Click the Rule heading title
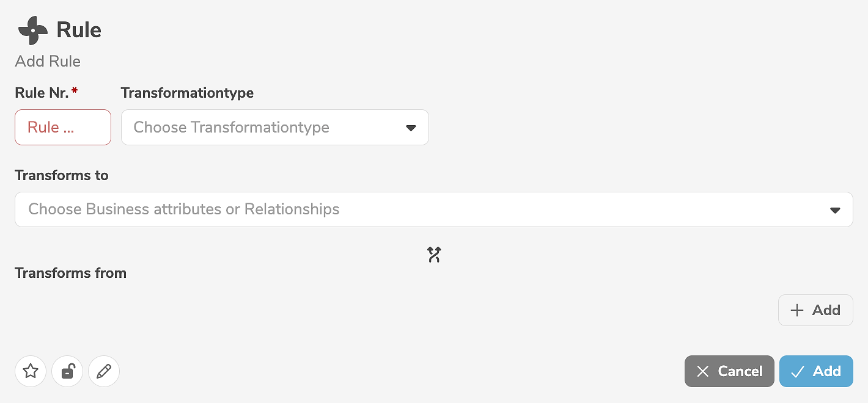The height and width of the screenshot is (403, 868). [x=79, y=30]
